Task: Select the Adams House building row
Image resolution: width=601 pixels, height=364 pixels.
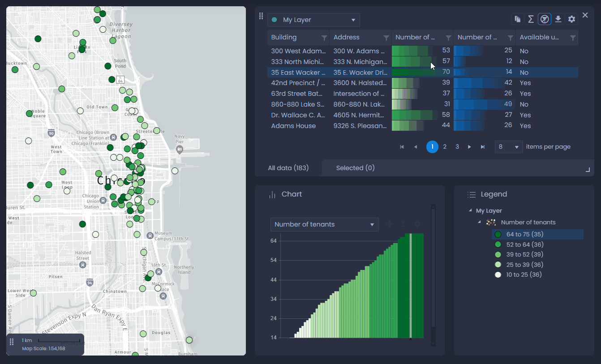Action: tap(422, 126)
